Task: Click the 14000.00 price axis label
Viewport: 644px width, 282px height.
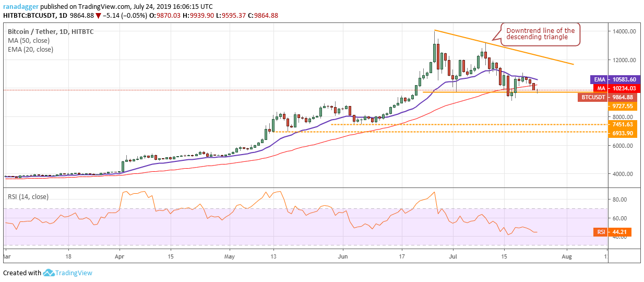Action: click(623, 31)
